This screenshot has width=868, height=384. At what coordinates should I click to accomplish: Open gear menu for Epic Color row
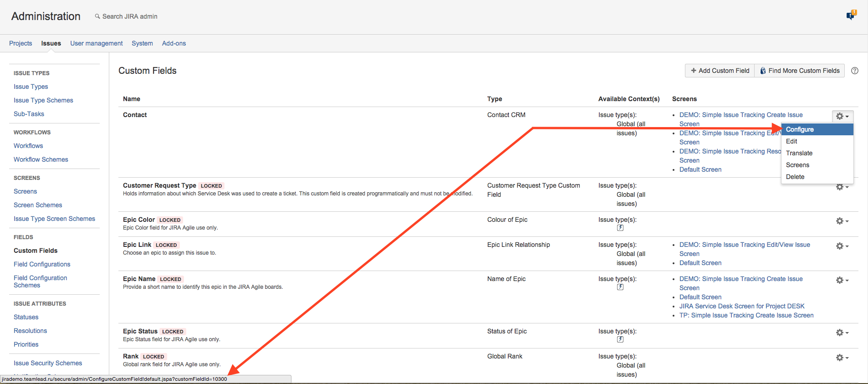pos(842,221)
